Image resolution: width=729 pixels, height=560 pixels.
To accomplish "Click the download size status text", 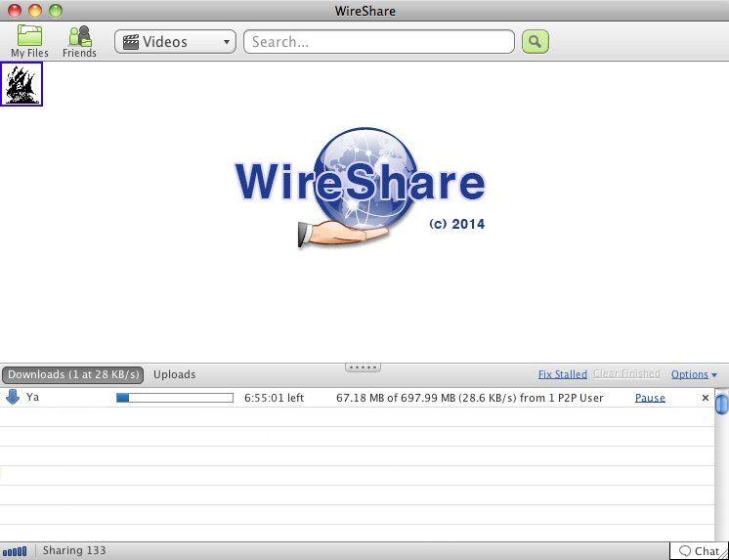I will pyautogui.click(x=470, y=398).
